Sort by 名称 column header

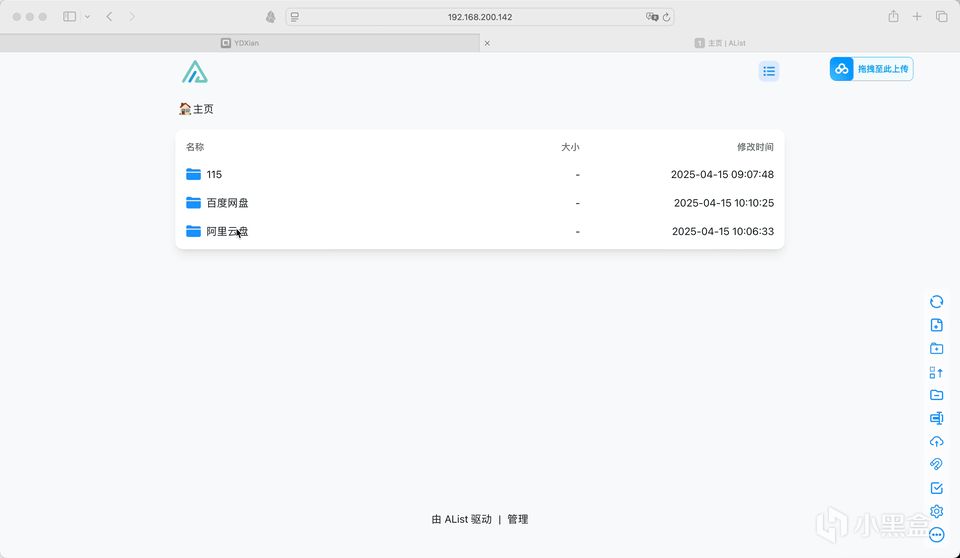[x=195, y=147]
